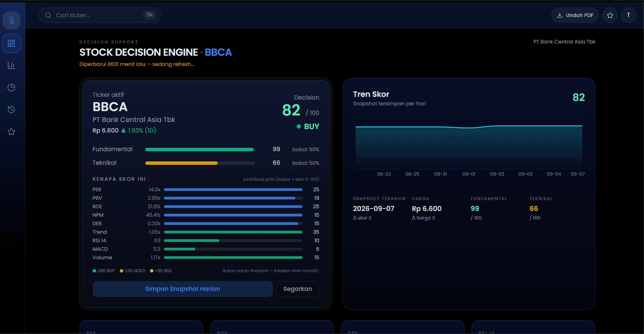Click the Fundamental bobot 50% label

point(306,150)
